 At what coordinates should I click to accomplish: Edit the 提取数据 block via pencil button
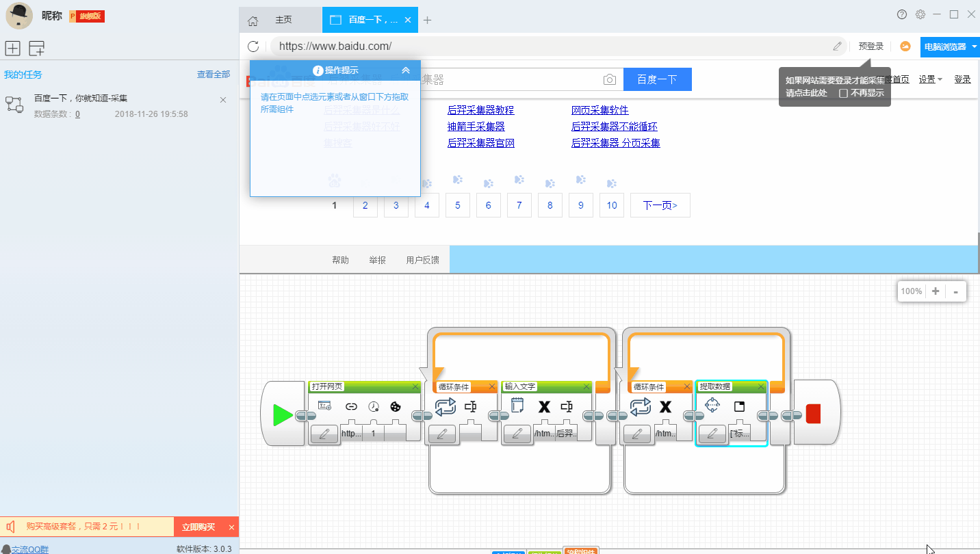tap(712, 434)
